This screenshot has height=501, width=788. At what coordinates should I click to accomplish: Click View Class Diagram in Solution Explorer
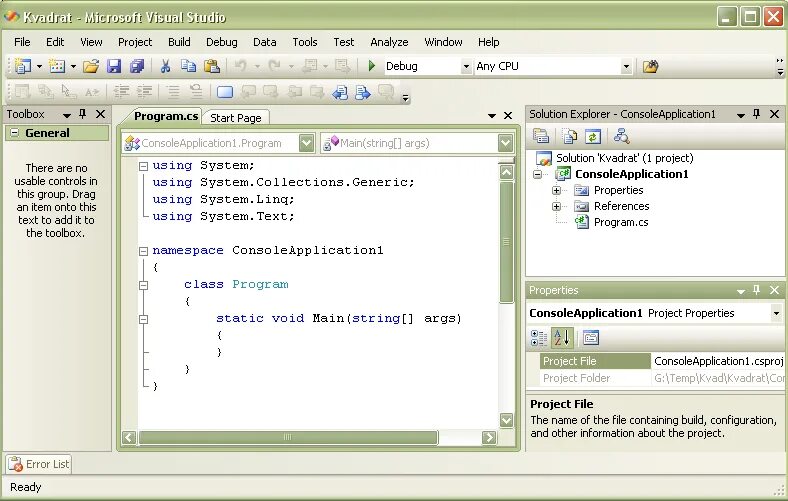click(x=622, y=136)
